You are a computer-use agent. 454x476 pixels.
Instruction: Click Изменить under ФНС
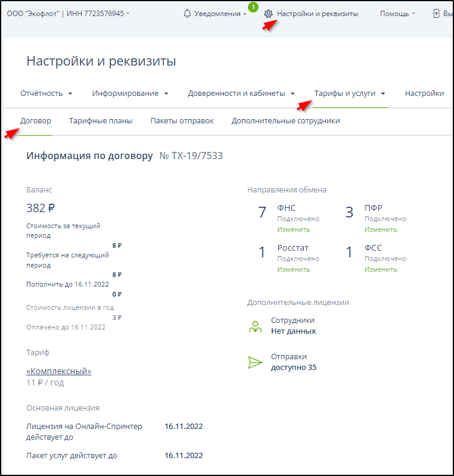[x=293, y=229]
